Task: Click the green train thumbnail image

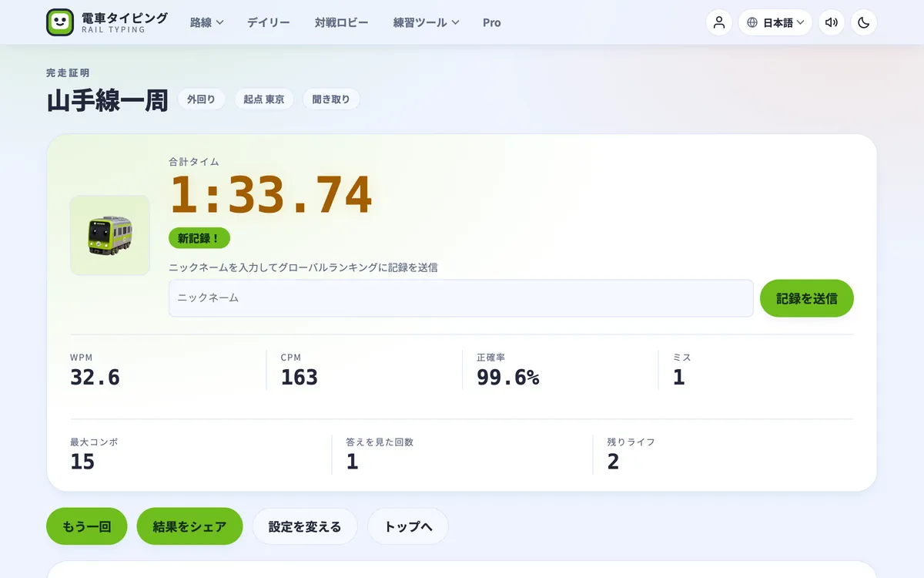Action: click(x=110, y=235)
